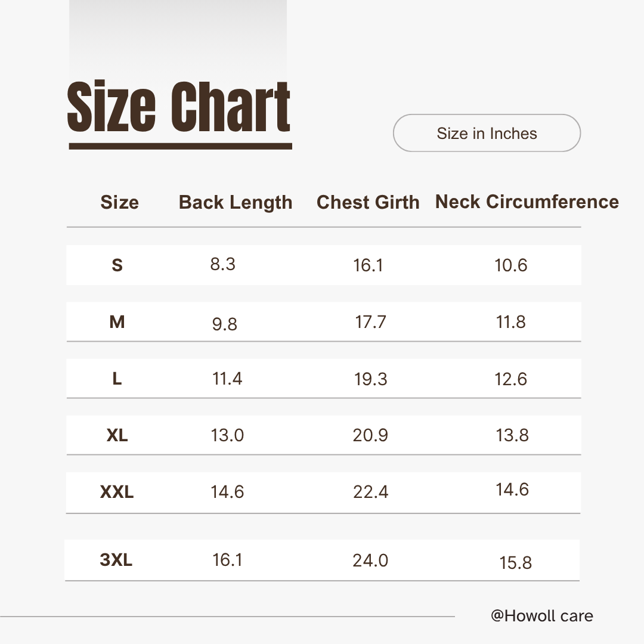Select the XXL size row label
This screenshot has height=644, width=644.
[117, 493]
